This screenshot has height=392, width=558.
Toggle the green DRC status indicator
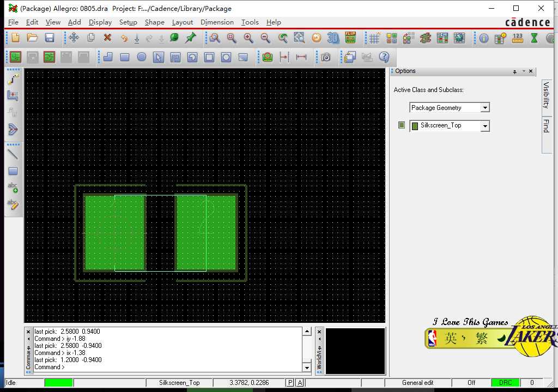(505, 383)
